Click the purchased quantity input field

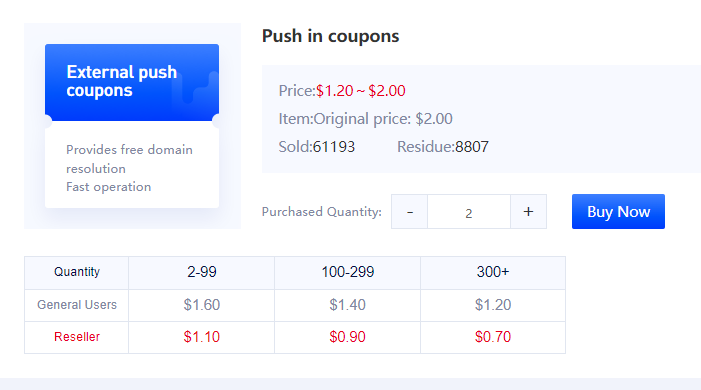coord(469,212)
